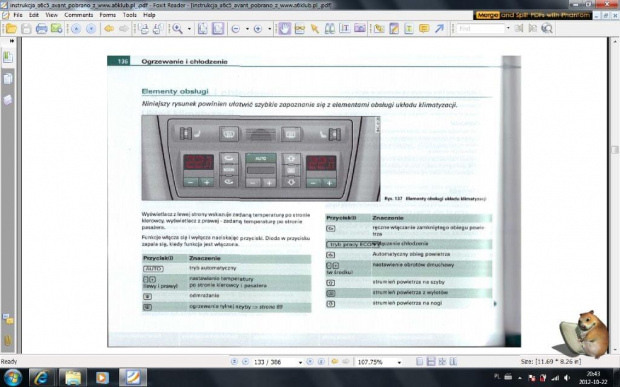Open the Bookmarks panel in sidebar
Image resolution: width=620 pixels, height=387 pixels.
pos(8,58)
